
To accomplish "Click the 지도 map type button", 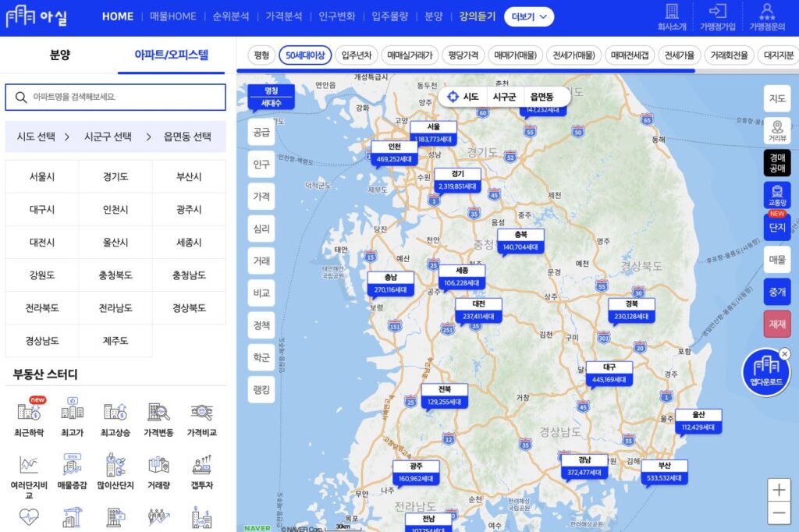I will (x=777, y=98).
